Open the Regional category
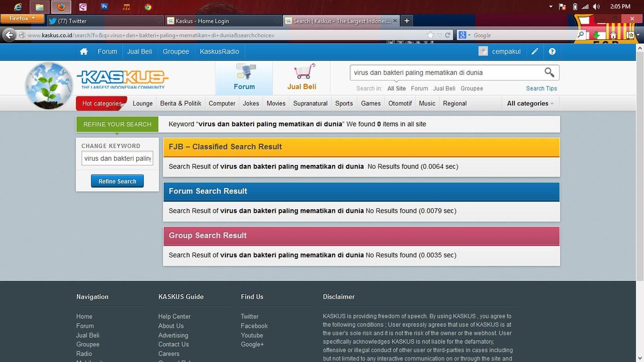 455,103
